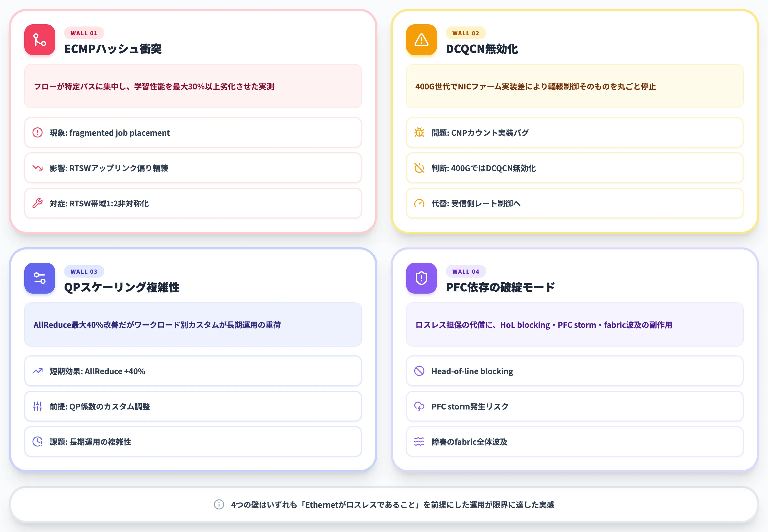Click the clock alert icon beside 課題
Image resolution: width=768 pixels, height=532 pixels.
point(37,442)
